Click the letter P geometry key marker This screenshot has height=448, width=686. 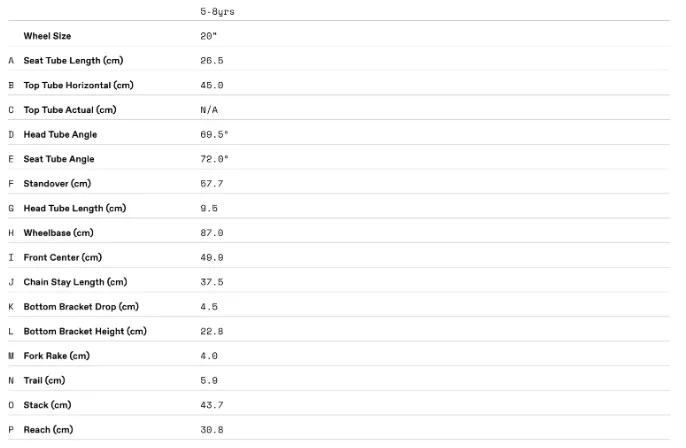coord(11,430)
